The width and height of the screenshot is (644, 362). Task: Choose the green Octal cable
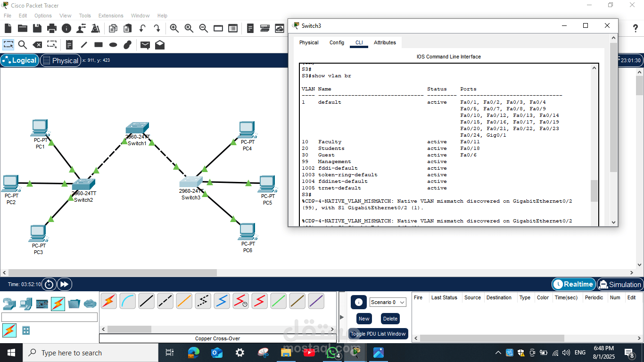tap(279, 301)
